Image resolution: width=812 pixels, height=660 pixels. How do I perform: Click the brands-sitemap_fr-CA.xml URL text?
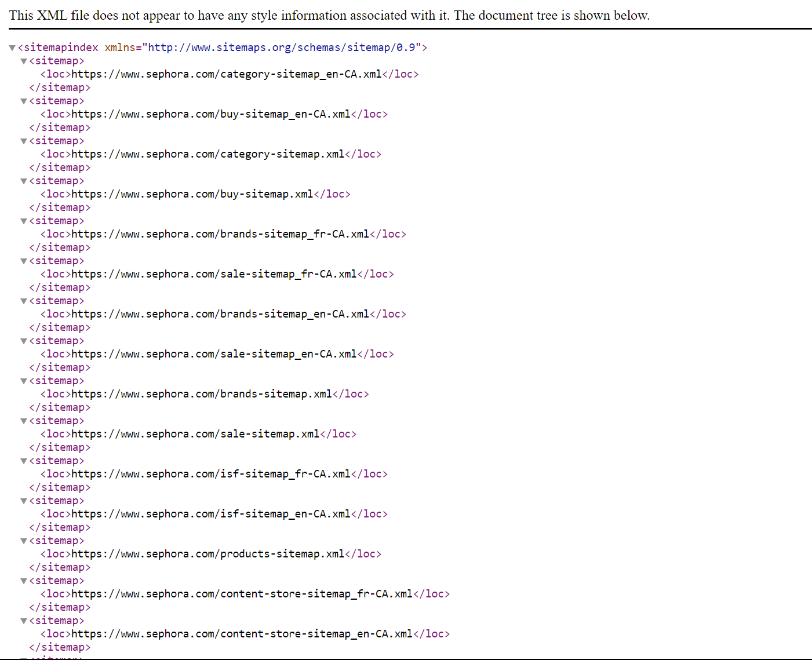coord(220,234)
